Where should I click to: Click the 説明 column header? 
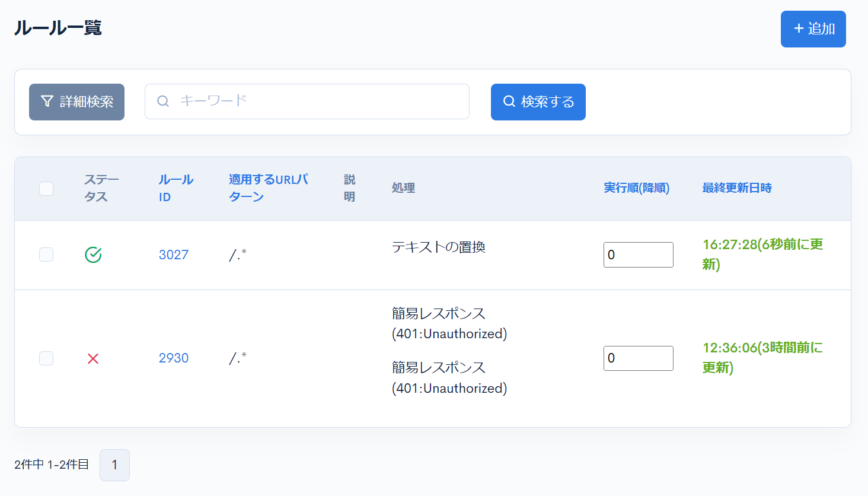pos(350,188)
